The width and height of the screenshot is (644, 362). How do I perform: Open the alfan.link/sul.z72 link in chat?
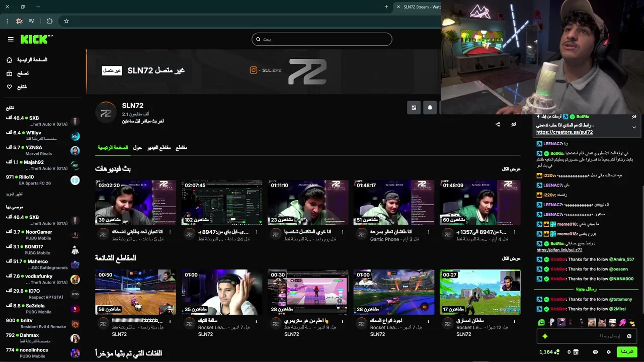(559, 250)
